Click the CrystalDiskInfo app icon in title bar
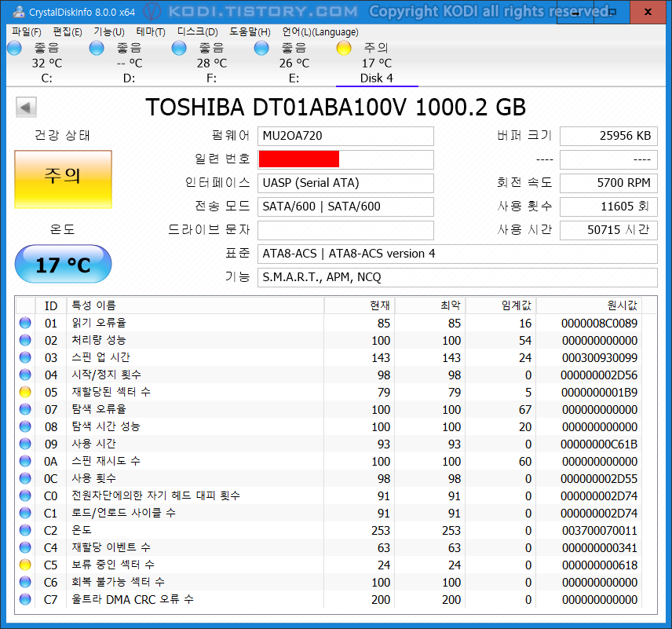This screenshot has width=672, height=629. click(18, 12)
